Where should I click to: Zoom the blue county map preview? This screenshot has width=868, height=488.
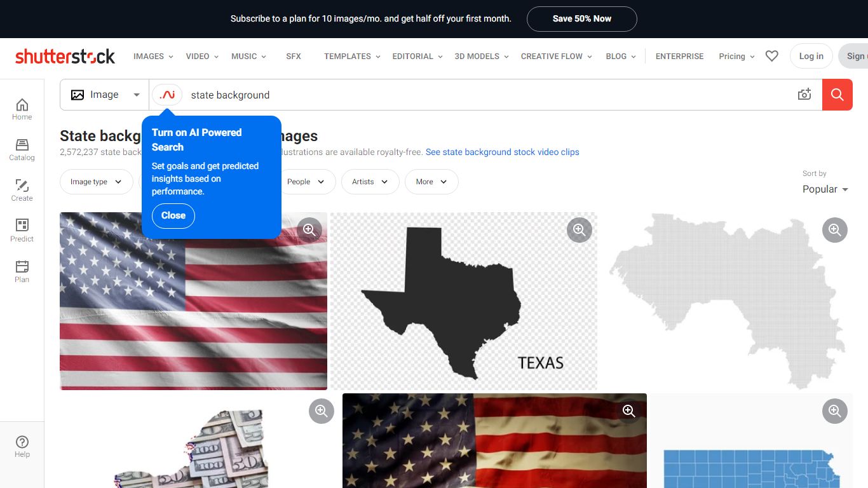coord(834,411)
